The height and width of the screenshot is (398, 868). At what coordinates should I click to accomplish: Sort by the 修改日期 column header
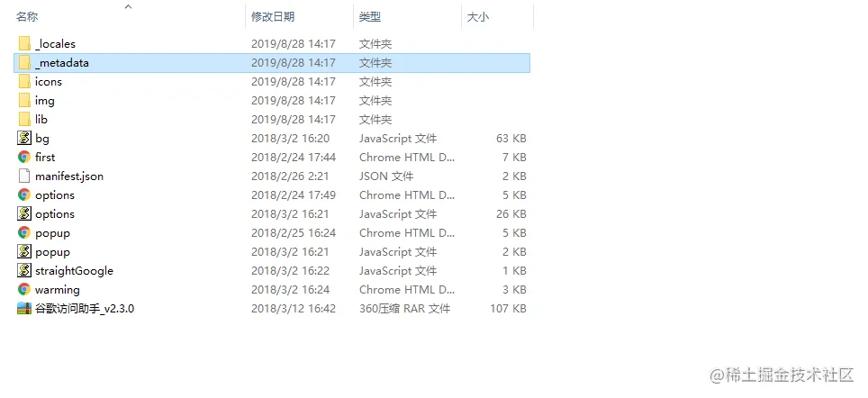(273, 16)
